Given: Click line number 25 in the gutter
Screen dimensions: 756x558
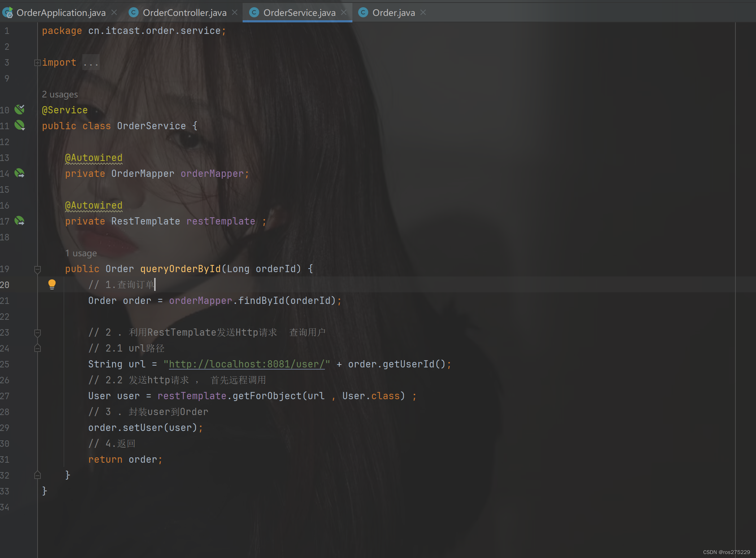Looking at the screenshot, I should (x=5, y=364).
